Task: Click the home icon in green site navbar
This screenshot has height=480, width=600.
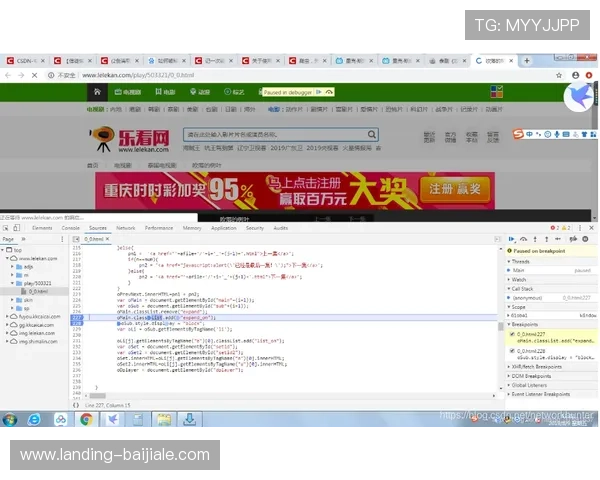Action: (x=97, y=92)
